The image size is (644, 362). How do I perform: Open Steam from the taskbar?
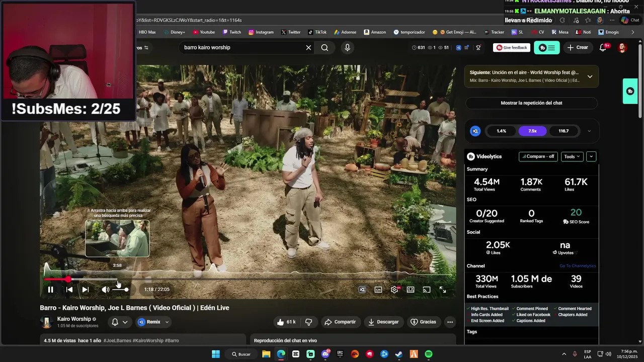coord(399,354)
